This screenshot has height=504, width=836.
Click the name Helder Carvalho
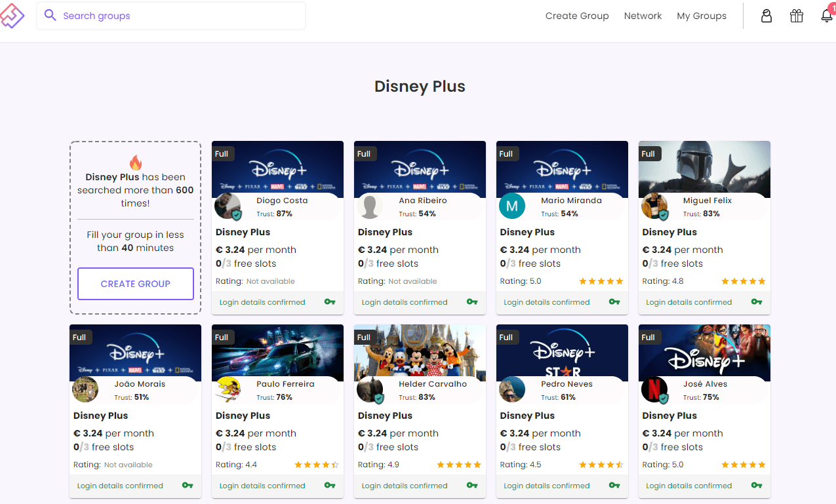pos(433,384)
